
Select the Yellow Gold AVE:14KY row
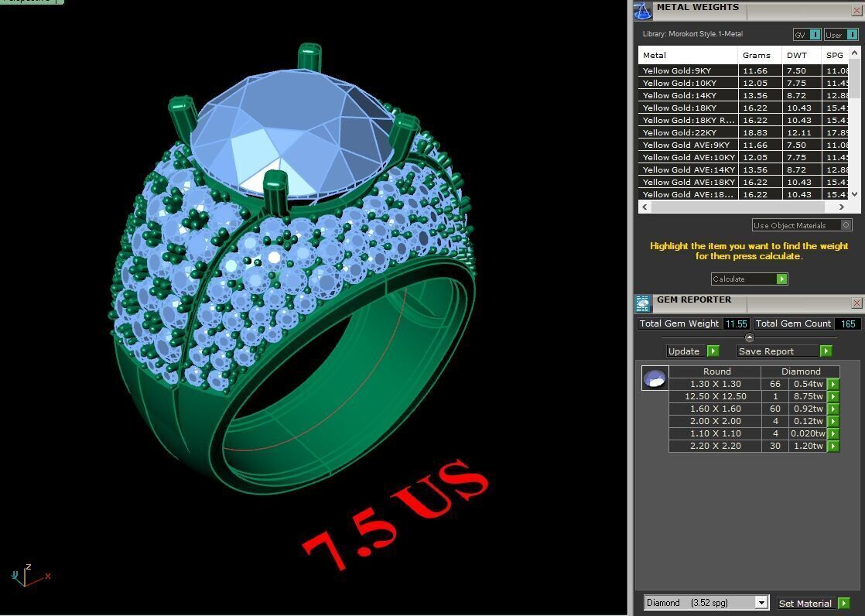click(743, 170)
